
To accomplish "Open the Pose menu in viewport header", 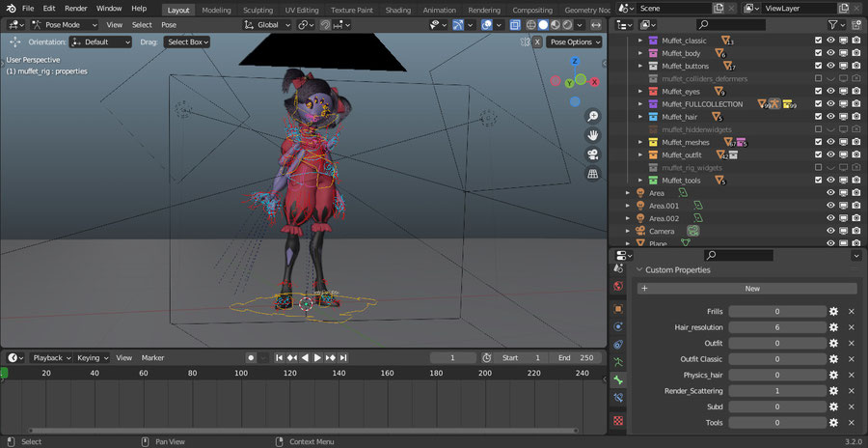I will tap(169, 25).
